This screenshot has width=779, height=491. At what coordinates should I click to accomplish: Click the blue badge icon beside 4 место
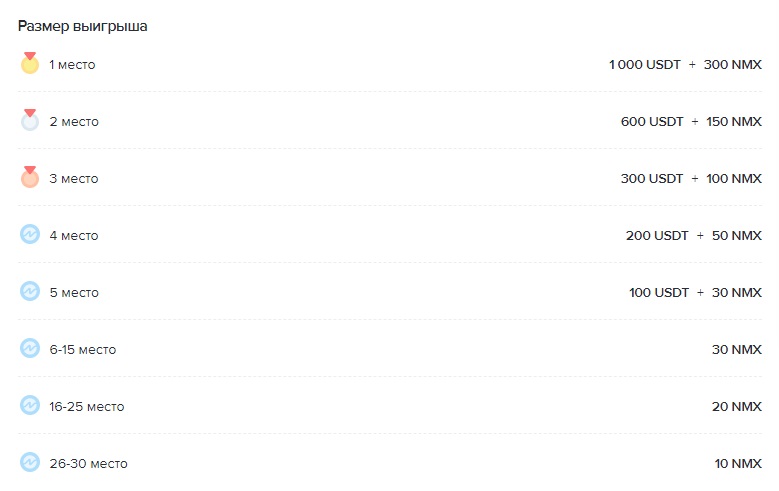30,235
